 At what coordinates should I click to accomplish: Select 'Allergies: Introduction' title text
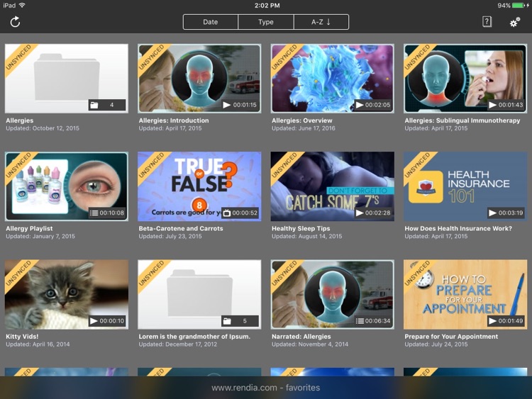[174, 120]
